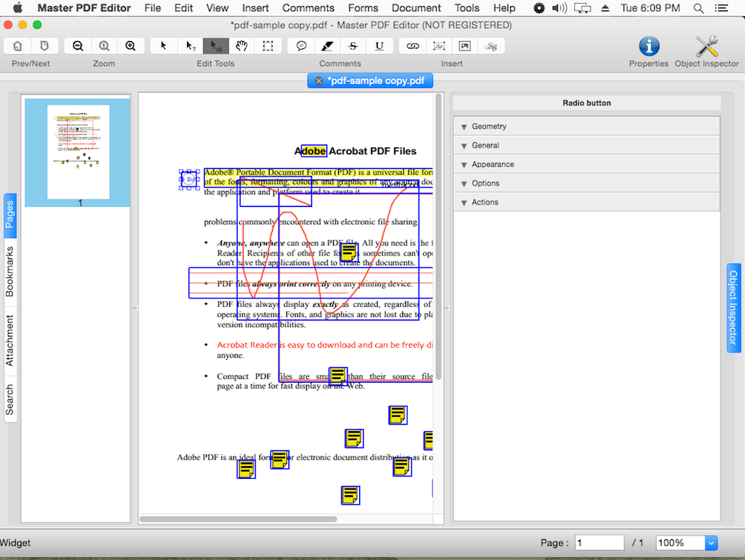Expand the Options section

coord(586,183)
